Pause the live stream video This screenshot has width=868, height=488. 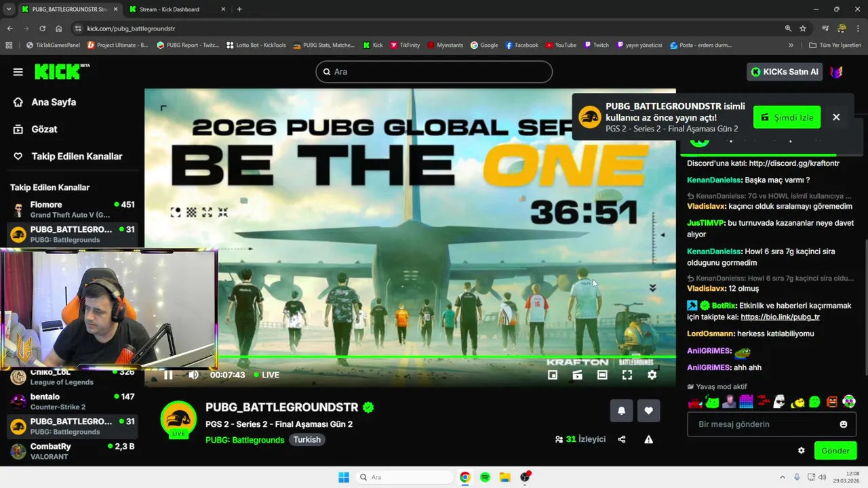[168, 375]
